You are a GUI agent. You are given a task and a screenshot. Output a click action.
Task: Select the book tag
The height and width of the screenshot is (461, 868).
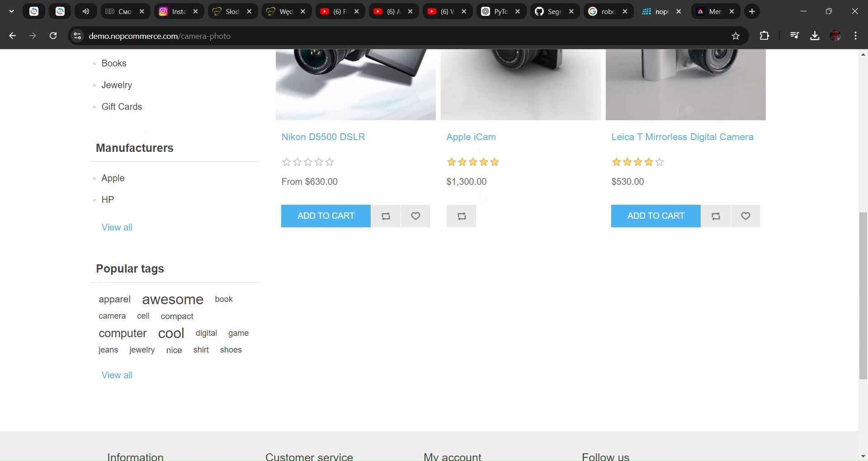click(x=224, y=299)
